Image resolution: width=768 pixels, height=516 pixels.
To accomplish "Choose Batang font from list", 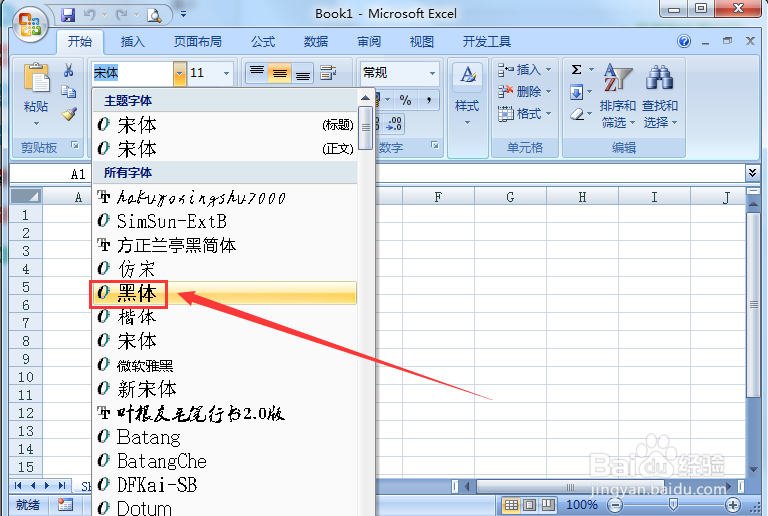I will 225,437.
